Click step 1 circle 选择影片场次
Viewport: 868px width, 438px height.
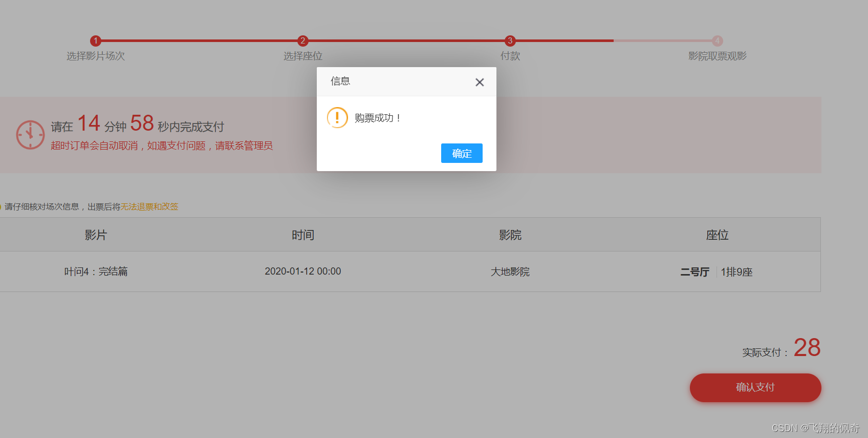point(96,40)
